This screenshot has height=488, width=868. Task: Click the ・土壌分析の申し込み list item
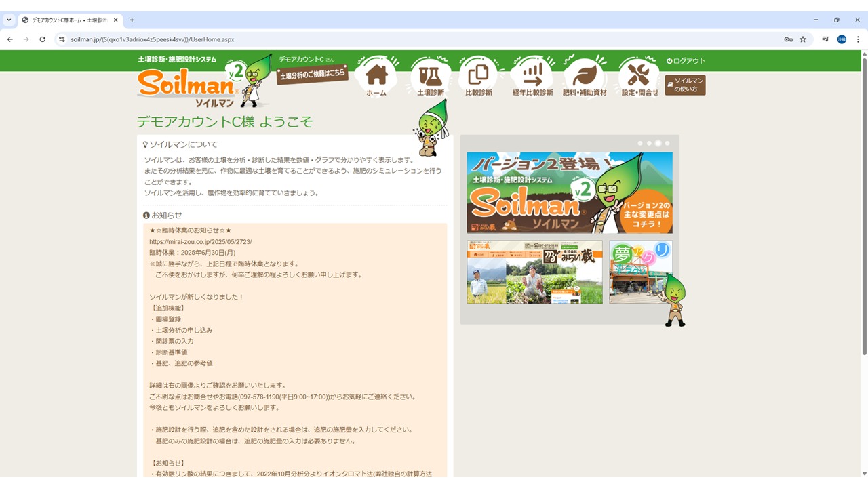pos(181,330)
